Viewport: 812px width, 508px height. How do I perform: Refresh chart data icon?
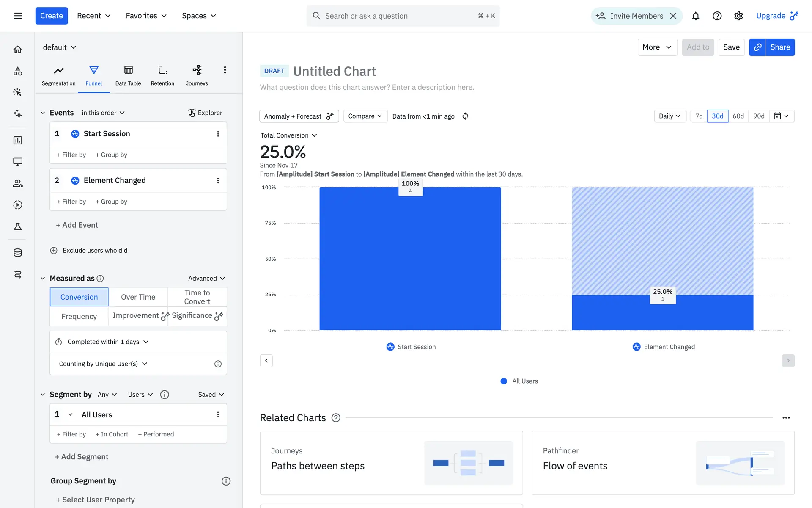pyautogui.click(x=465, y=116)
